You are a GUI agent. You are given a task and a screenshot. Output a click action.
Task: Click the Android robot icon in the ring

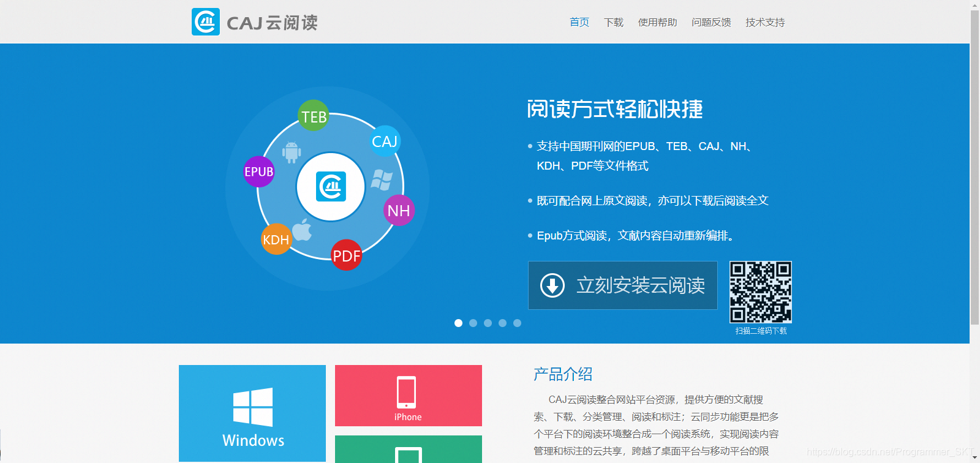(x=292, y=152)
